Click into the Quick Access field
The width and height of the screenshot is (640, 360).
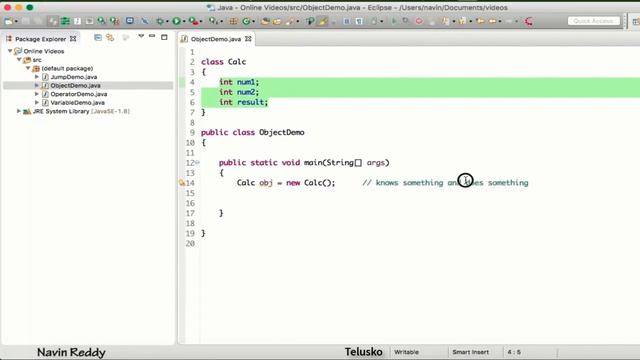[x=593, y=21]
